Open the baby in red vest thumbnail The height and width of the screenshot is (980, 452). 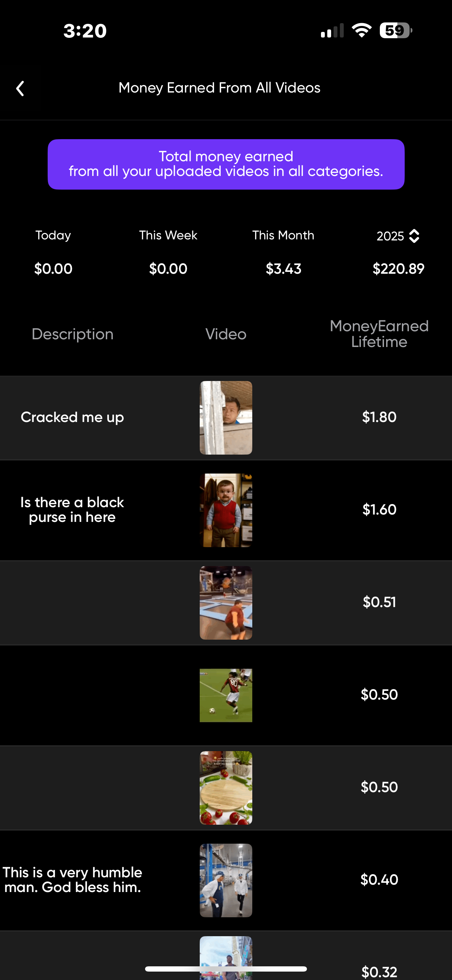coord(226,510)
